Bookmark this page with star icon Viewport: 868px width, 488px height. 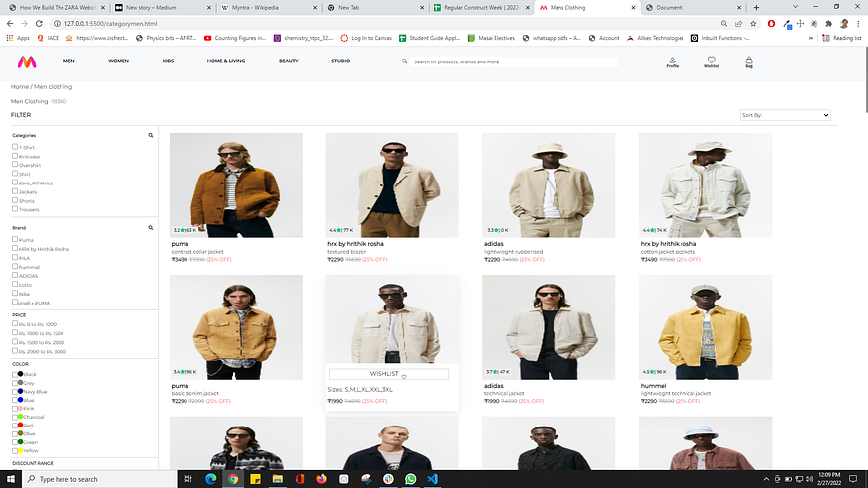point(753,23)
